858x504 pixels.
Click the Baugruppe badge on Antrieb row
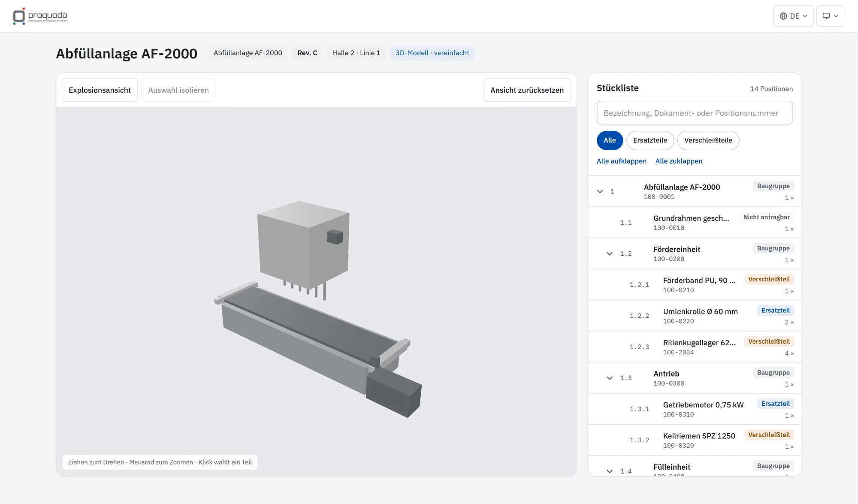pyautogui.click(x=773, y=373)
